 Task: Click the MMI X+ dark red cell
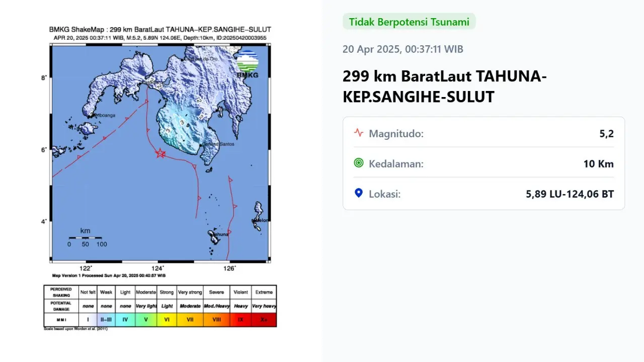264,320
